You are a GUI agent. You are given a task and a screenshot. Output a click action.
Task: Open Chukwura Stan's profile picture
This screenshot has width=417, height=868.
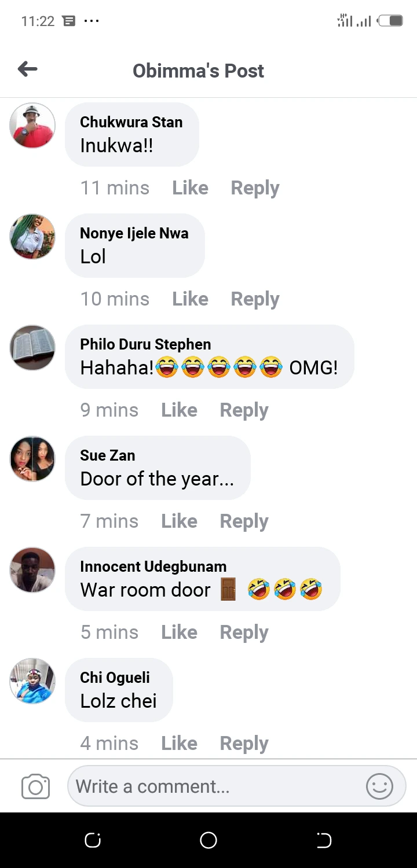click(32, 126)
